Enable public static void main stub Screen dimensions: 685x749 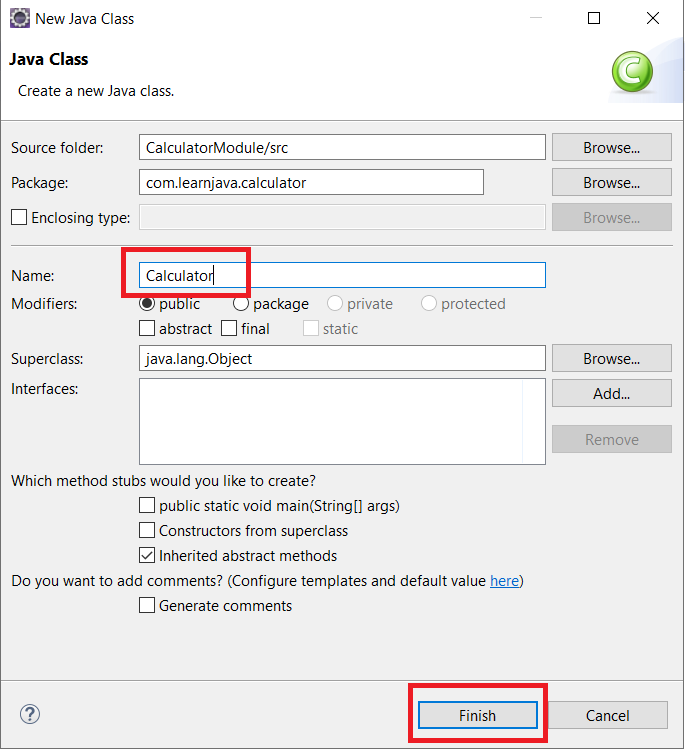click(147, 506)
